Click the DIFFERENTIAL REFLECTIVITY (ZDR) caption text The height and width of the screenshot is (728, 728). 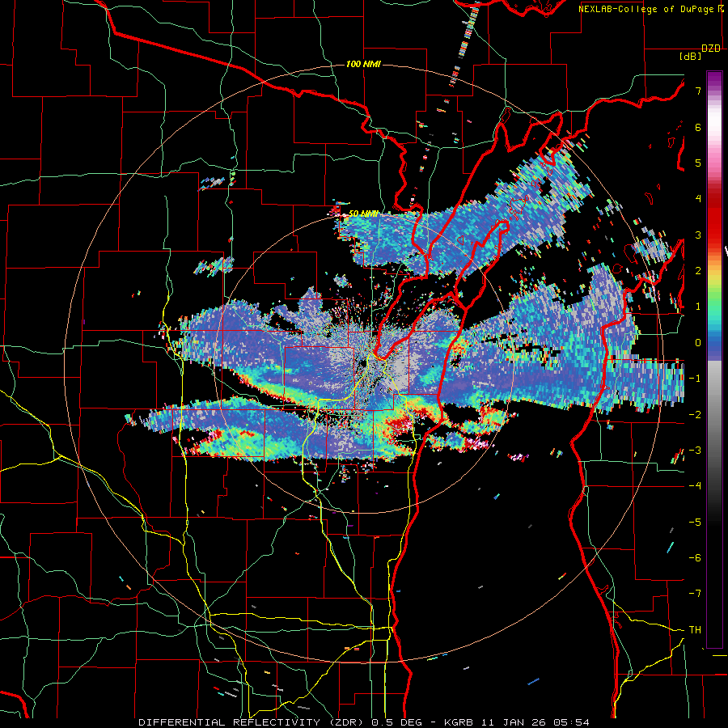[253, 722]
